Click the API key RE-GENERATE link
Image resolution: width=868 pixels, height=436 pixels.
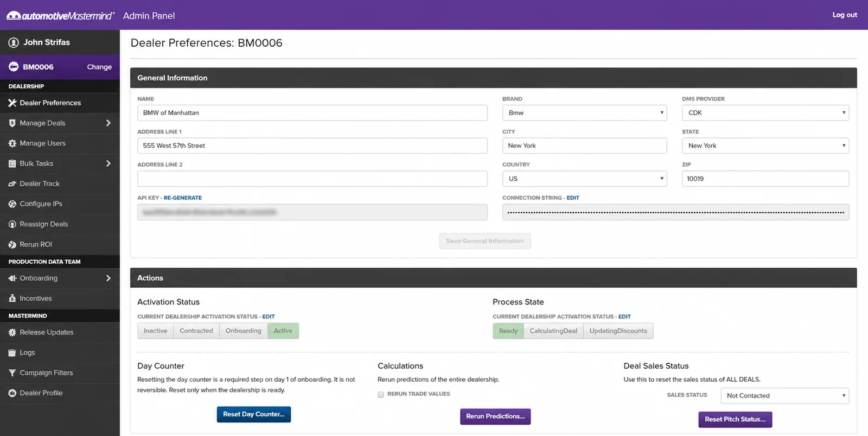point(183,198)
